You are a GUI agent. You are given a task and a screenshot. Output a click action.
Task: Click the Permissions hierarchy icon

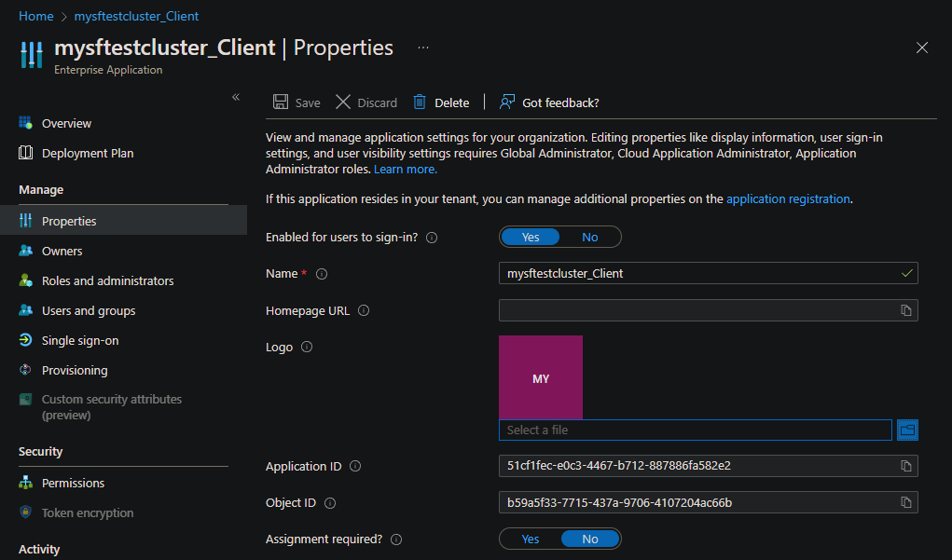pyautogui.click(x=25, y=483)
